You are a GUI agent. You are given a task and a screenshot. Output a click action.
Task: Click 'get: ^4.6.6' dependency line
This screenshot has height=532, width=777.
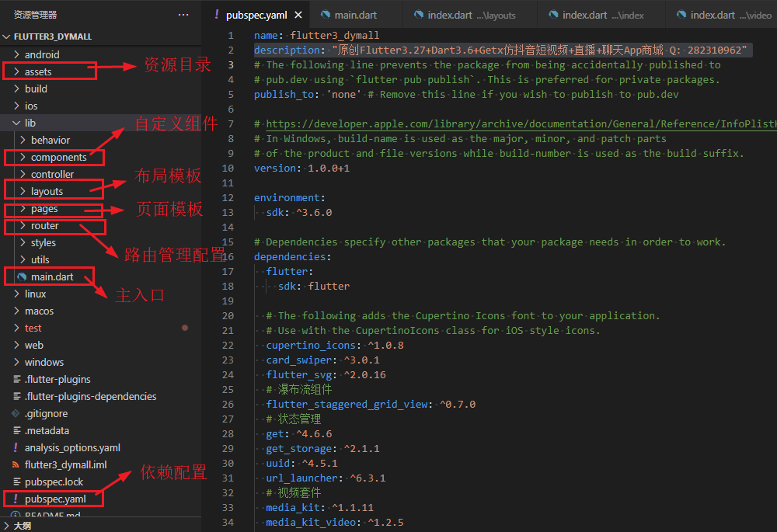[299, 433]
